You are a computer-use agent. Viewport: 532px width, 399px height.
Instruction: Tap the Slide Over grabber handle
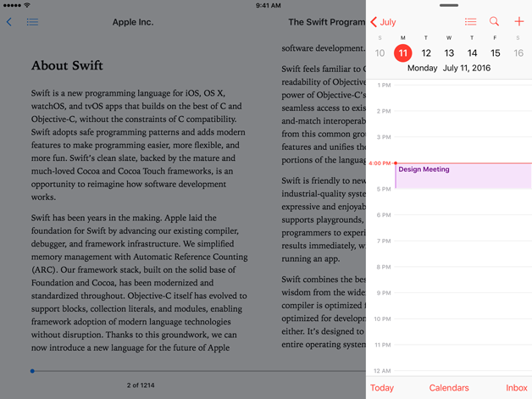tap(449, 5)
